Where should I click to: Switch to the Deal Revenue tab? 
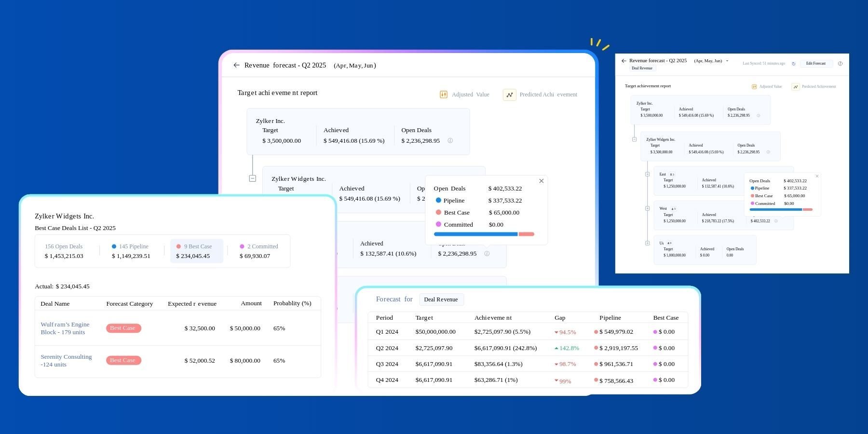(x=642, y=68)
